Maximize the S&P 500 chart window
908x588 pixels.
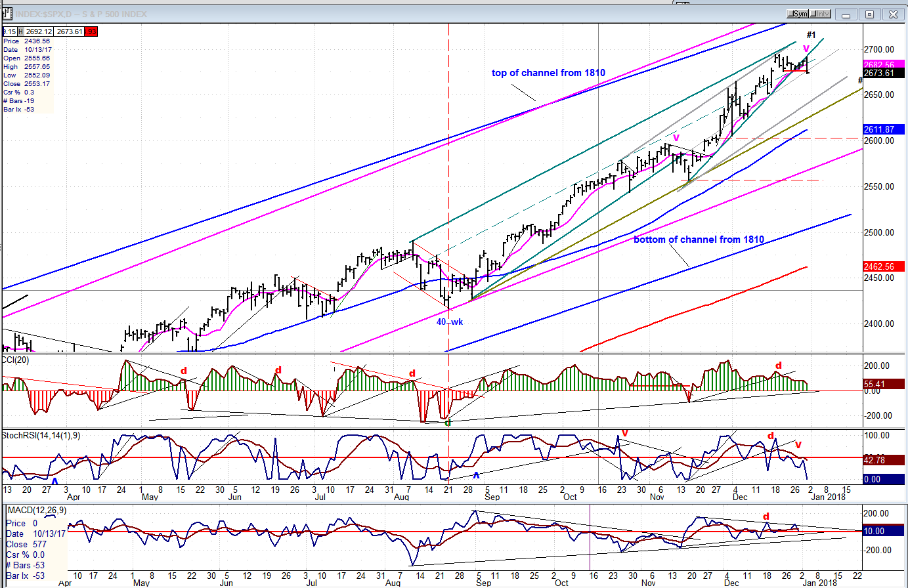pos(869,14)
